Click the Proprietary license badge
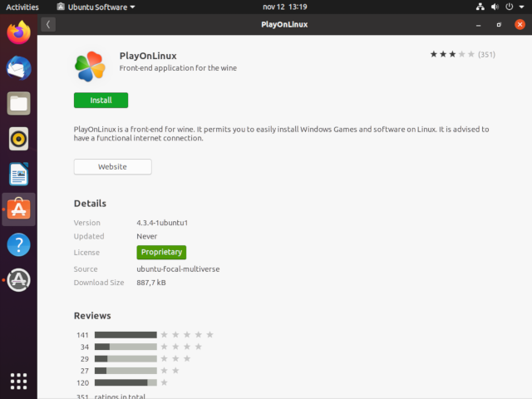Screen dimensions: 532x399 (161, 252)
